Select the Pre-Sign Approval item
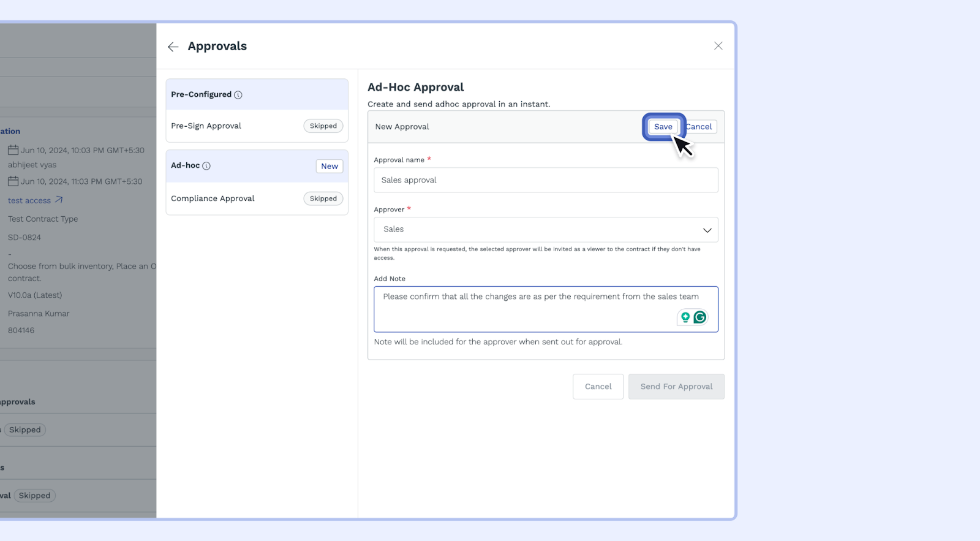Screen dimensions: 980x541 206,126
